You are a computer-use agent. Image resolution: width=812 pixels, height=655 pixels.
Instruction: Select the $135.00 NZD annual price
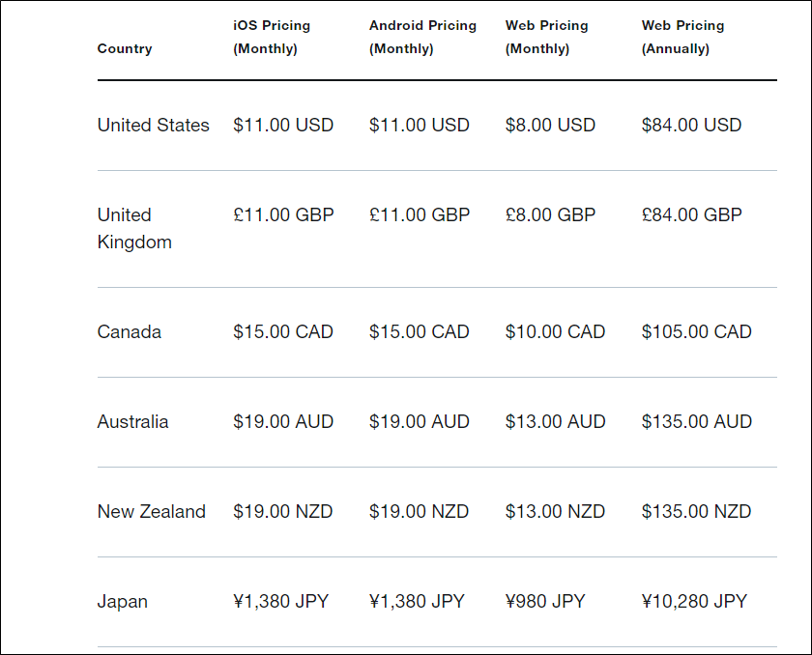(696, 512)
